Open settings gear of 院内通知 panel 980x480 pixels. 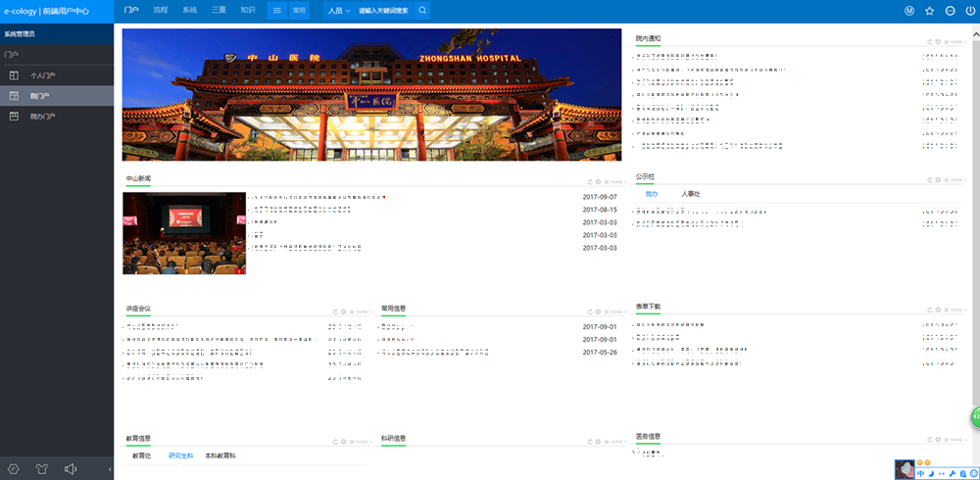click(938, 42)
